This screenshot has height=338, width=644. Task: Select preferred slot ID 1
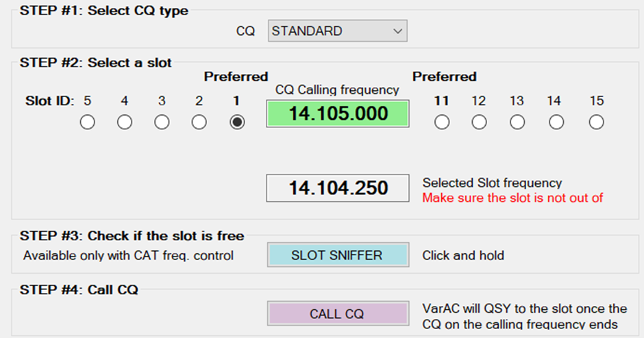[x=236, y=122]
